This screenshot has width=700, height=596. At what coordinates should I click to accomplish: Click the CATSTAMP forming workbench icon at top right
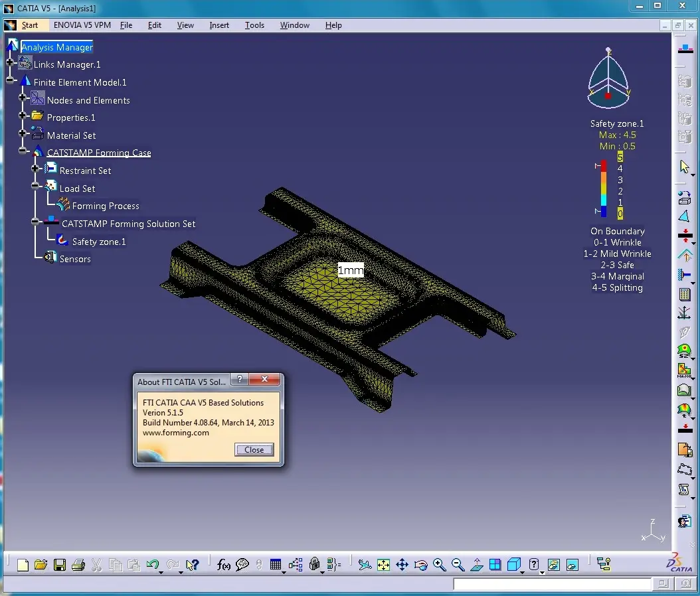click(x=685, y=48)
